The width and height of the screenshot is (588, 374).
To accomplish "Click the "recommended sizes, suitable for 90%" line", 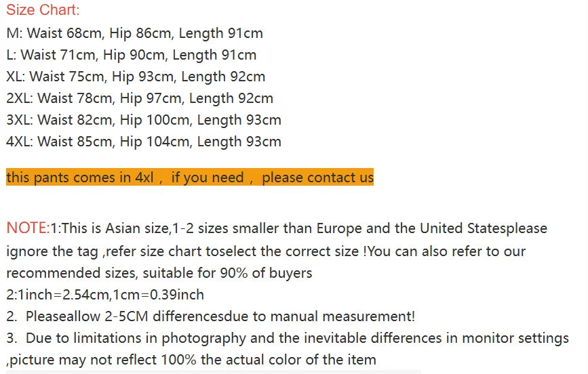I will 159,273.
